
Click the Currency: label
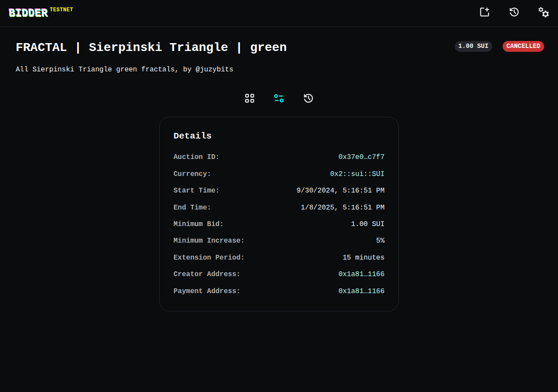click(x=192, y=174)
